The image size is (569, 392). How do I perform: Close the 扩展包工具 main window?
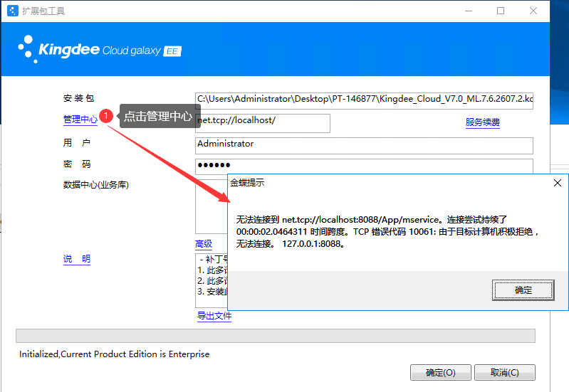pos(533,11)
